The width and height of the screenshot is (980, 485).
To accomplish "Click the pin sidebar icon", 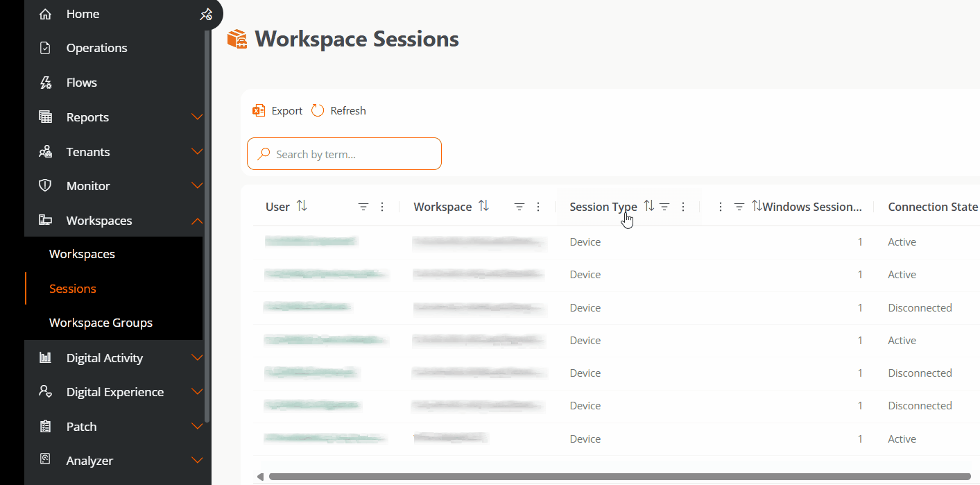I will [x=205, y=15].
